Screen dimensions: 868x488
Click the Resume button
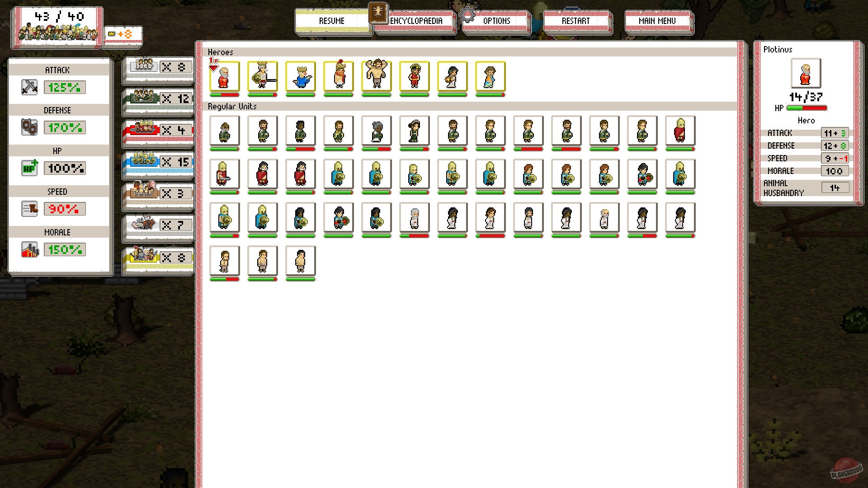pos(332,21)
